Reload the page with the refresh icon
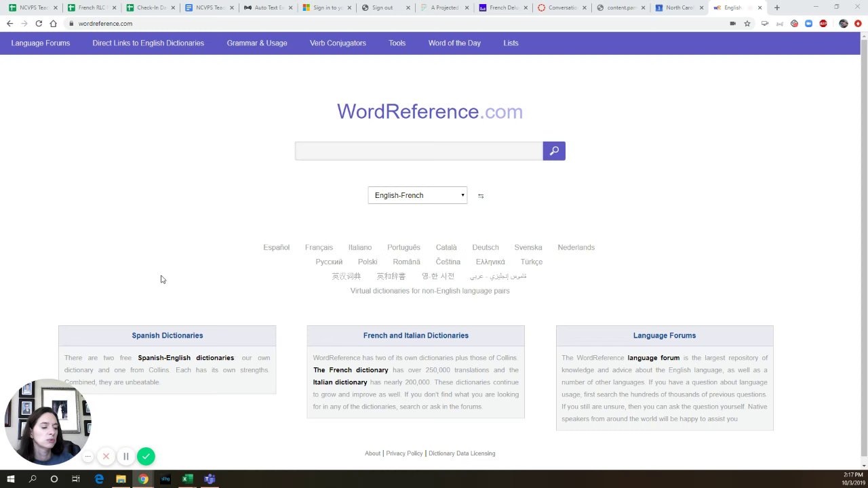This screenshot has height=488, width=868. [x=39, y=24]
